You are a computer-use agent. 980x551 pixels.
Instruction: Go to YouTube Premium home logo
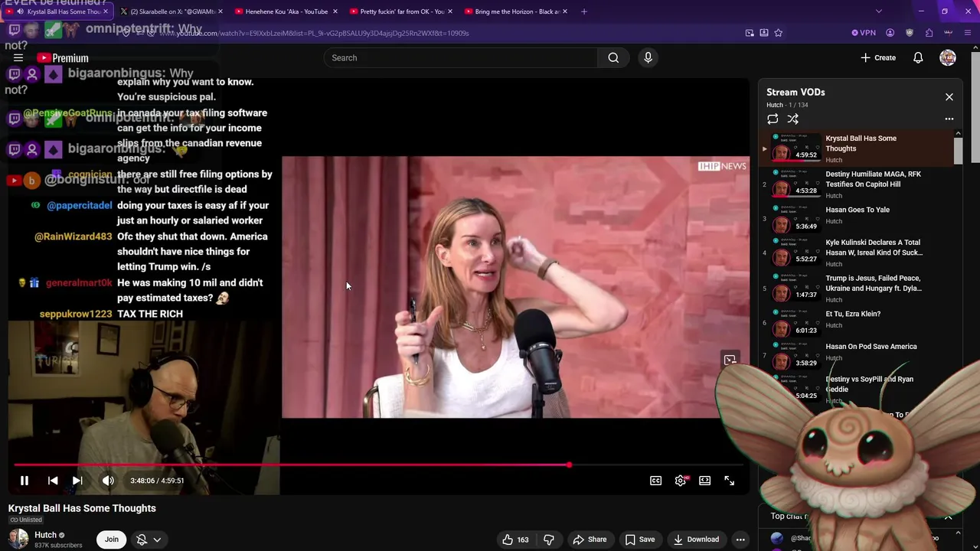click(63, 58)
